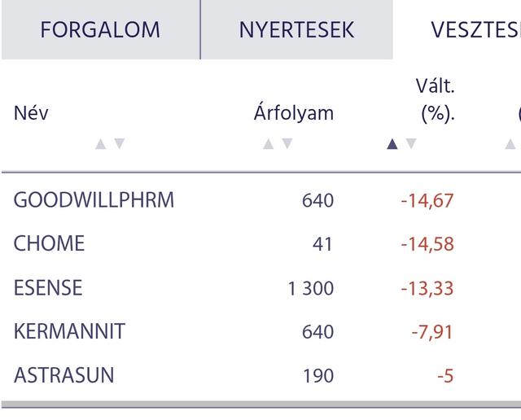Click ESENSE price value 1 300
521x420 pixels.
[310, 288]
